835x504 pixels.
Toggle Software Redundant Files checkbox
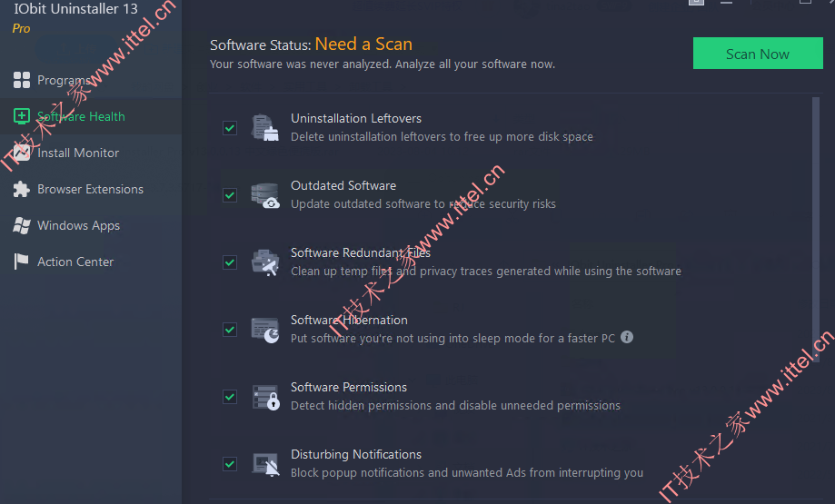[x=230, y=262]
